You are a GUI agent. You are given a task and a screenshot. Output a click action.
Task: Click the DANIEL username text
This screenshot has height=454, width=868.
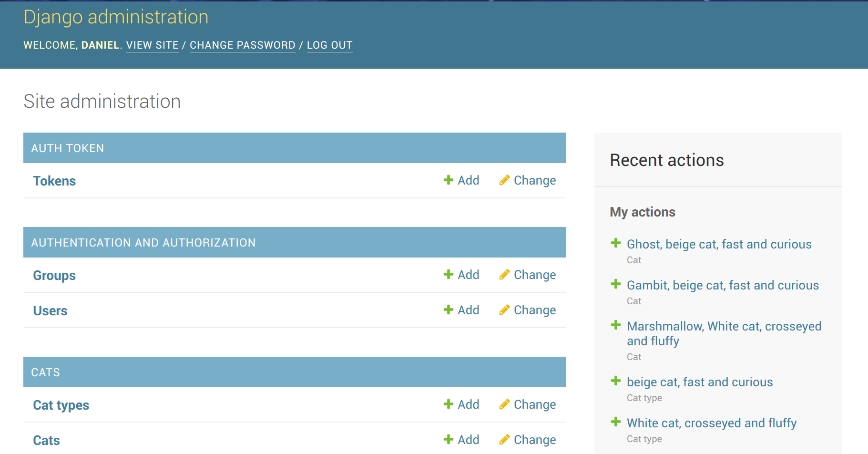coord(100,45)
